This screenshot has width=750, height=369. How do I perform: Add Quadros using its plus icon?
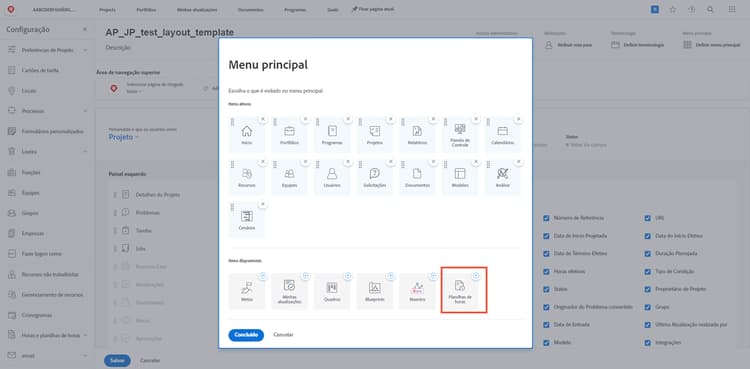[x=348, y=276]
